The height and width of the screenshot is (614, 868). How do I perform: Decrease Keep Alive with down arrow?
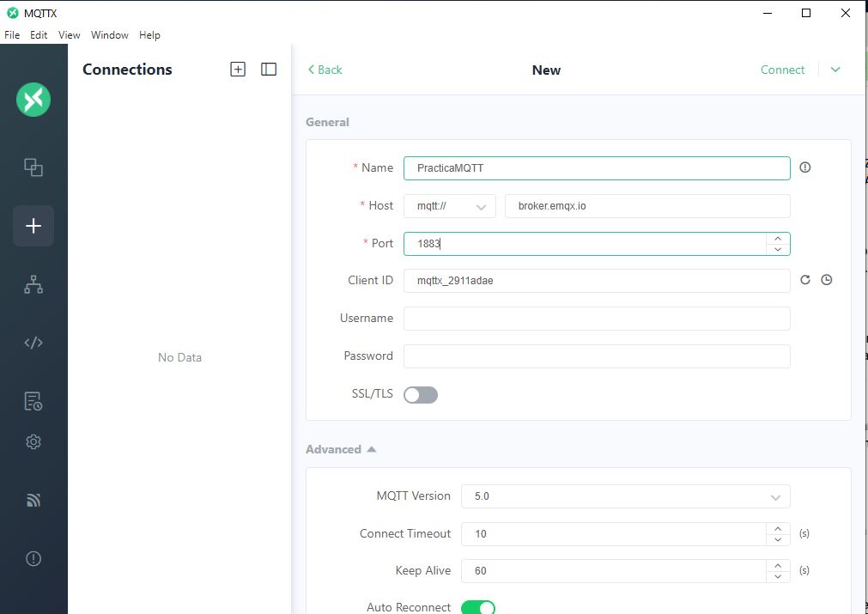point(778,576)
